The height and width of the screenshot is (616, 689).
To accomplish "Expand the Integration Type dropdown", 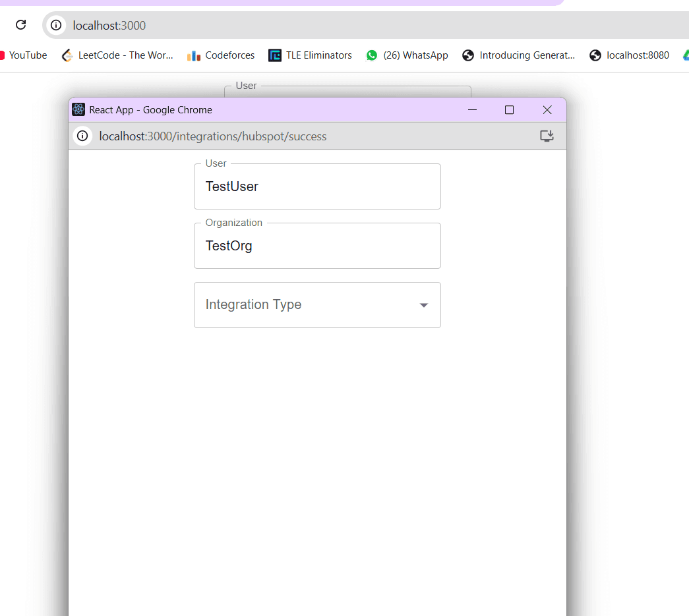I will pyautogui.click(x=317, y=305).
